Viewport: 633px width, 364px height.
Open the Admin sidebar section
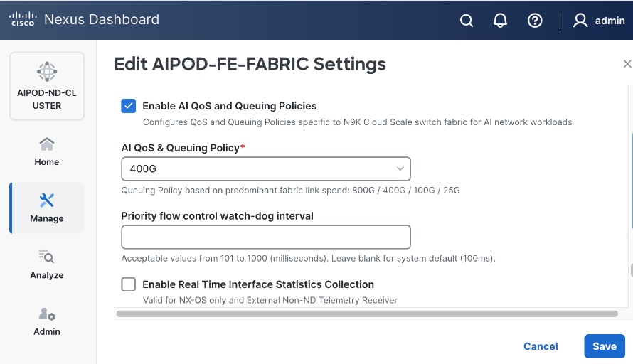(x=47, y=321)
